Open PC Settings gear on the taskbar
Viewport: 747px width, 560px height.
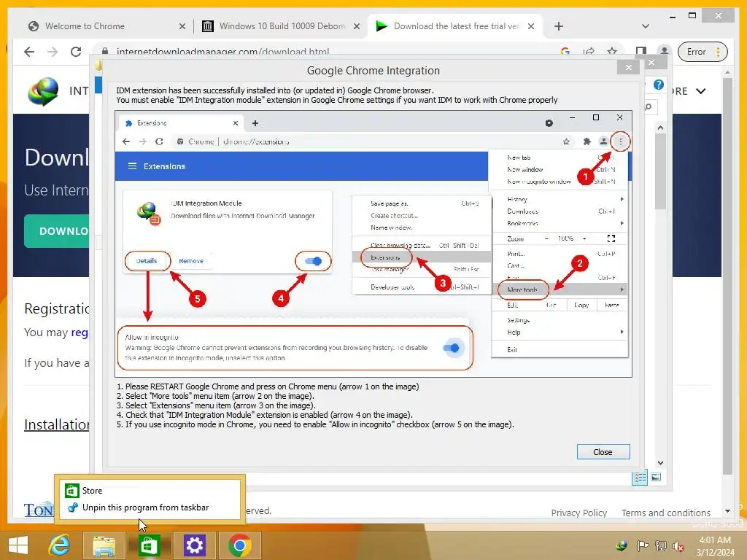point(194,545)
